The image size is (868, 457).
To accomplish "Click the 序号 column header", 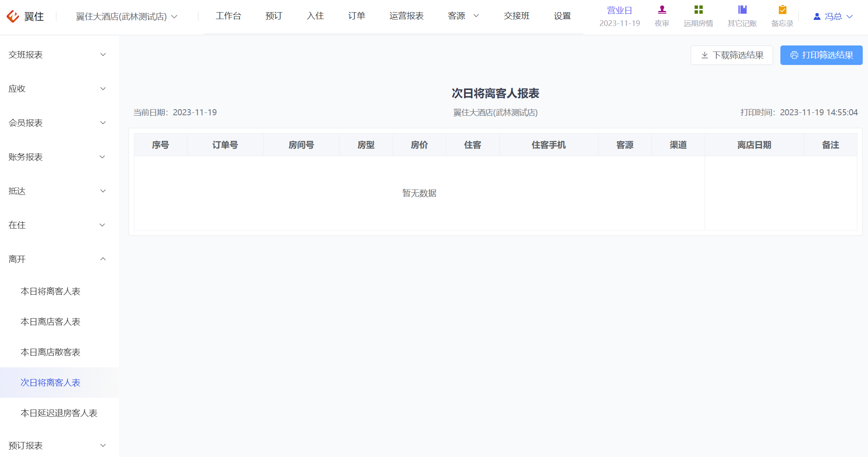I will tap(161, 145).
